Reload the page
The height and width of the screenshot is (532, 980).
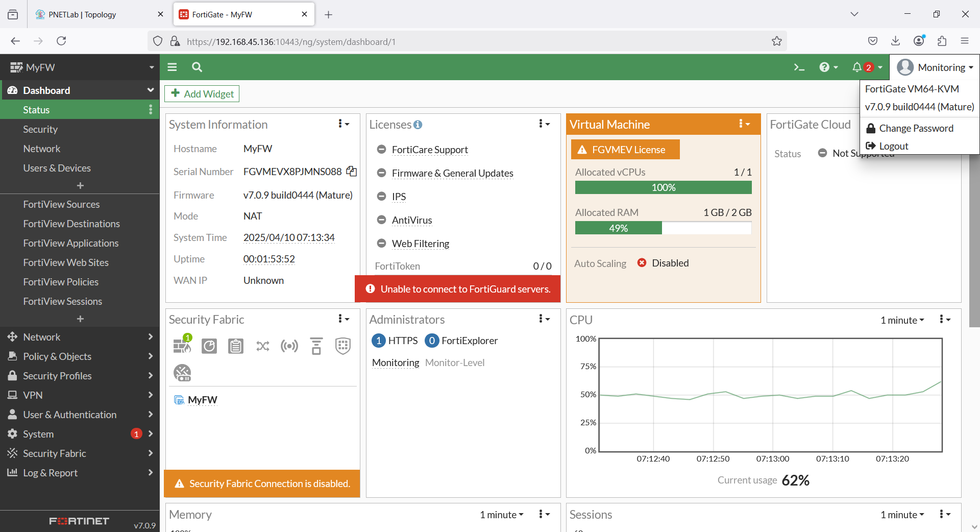(x=61, y=41)
